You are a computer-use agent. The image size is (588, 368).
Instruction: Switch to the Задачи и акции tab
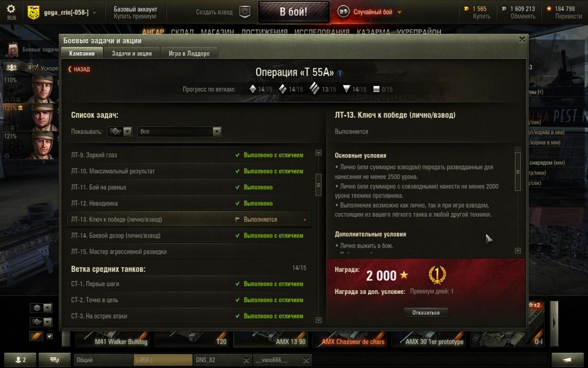point(132,53)
